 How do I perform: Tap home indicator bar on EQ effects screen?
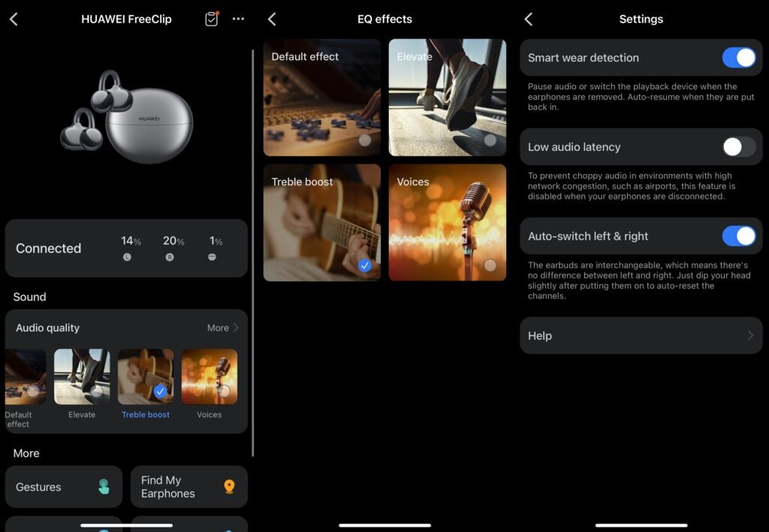[x=385, y=525]
